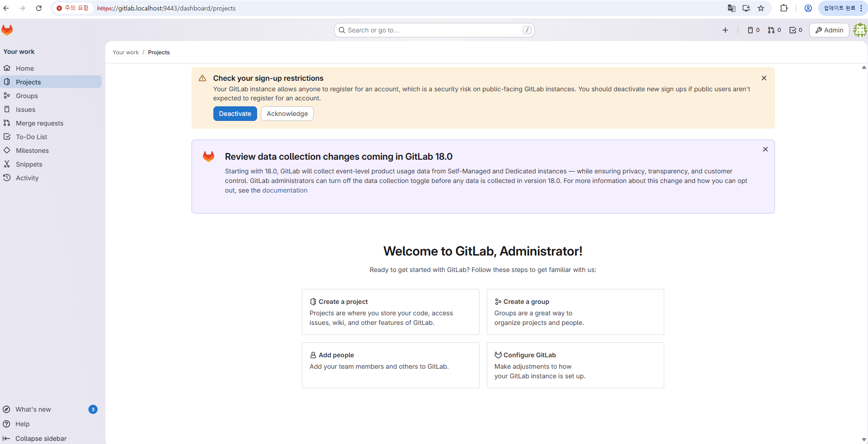Open the browser profile icon
The height and width of the screenshot is (444, 868).
808,8
